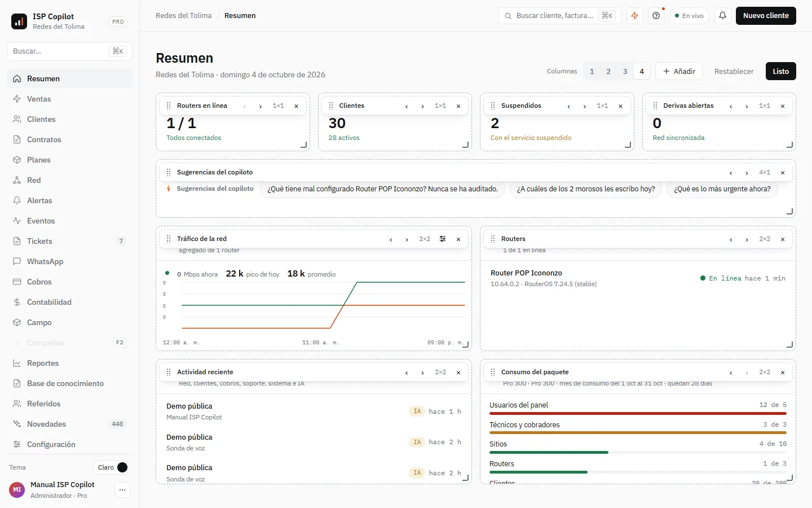Click the Usuarios del panel usage bar
Image resolution: width=812 pixels, height=508 pixels.
click(x=638, y=414)
